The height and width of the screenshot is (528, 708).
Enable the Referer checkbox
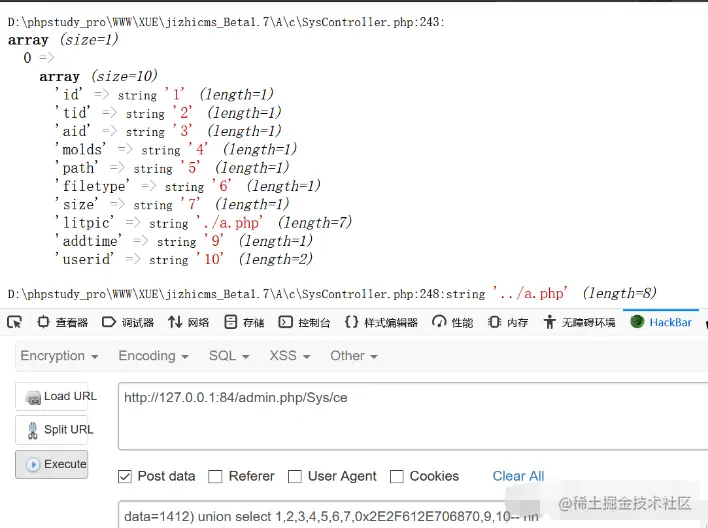click(215, 477)
